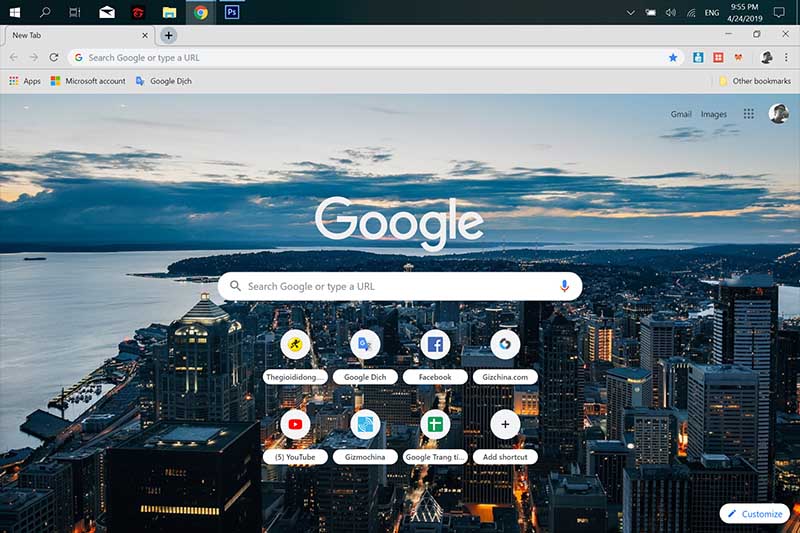Open the Google Trang tính shortcut
This screenshot has width=800, height=533.
435,437
